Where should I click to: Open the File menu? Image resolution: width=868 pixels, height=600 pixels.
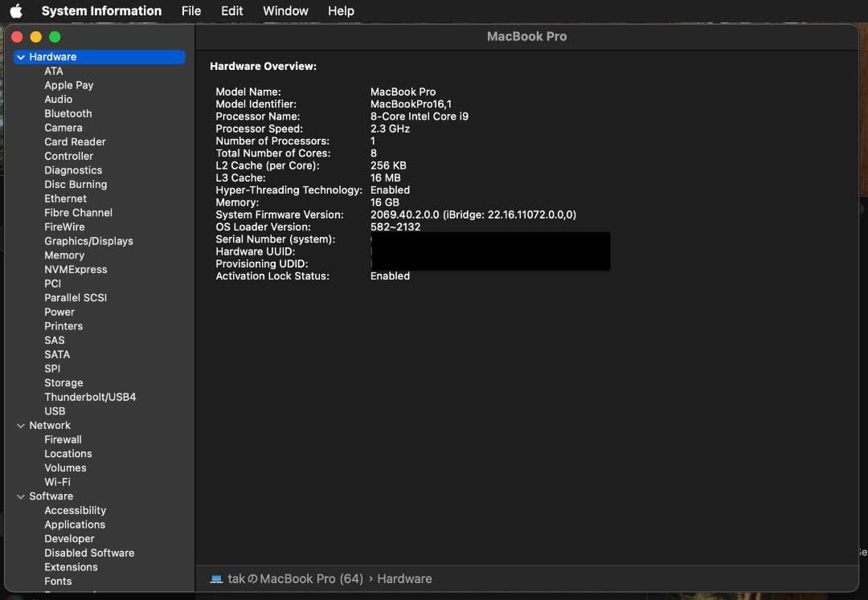coord(190,10)
